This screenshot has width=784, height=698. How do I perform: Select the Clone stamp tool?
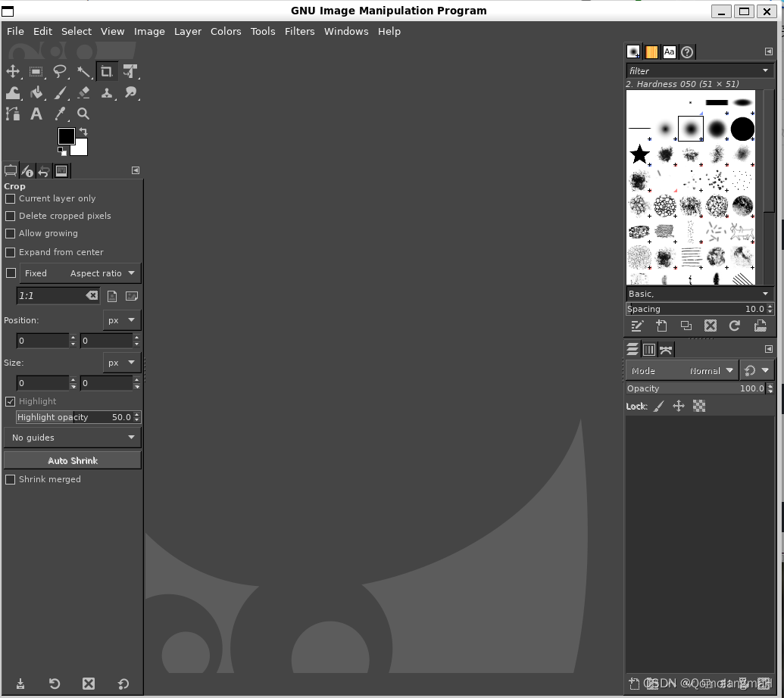click(107, 93)
